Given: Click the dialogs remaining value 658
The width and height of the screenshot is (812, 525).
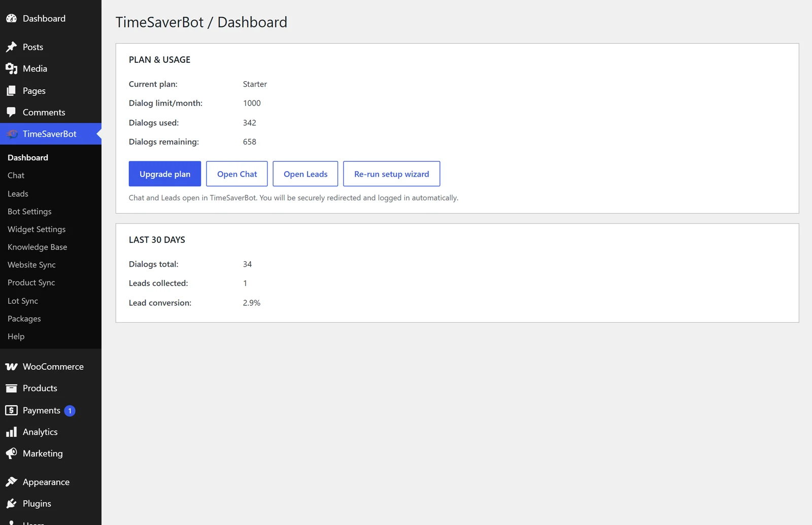Looking at the screenshot, I should click(x=249, y=142).
